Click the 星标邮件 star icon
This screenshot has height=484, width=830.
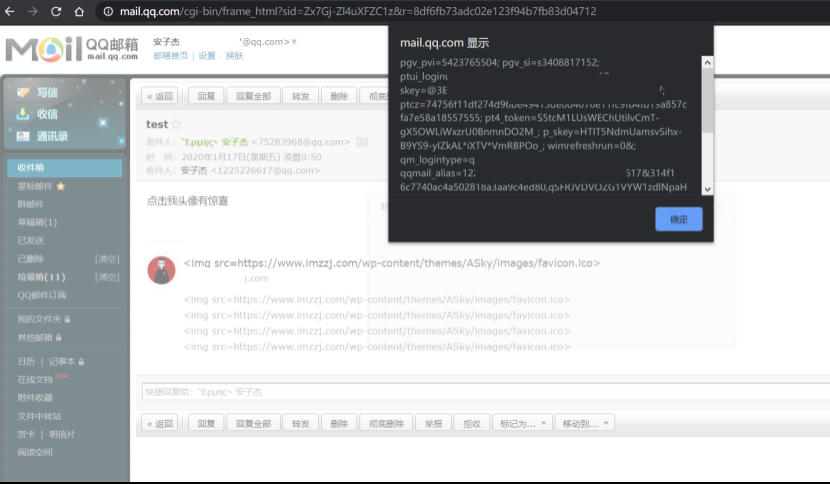click(x=60, y=186)
